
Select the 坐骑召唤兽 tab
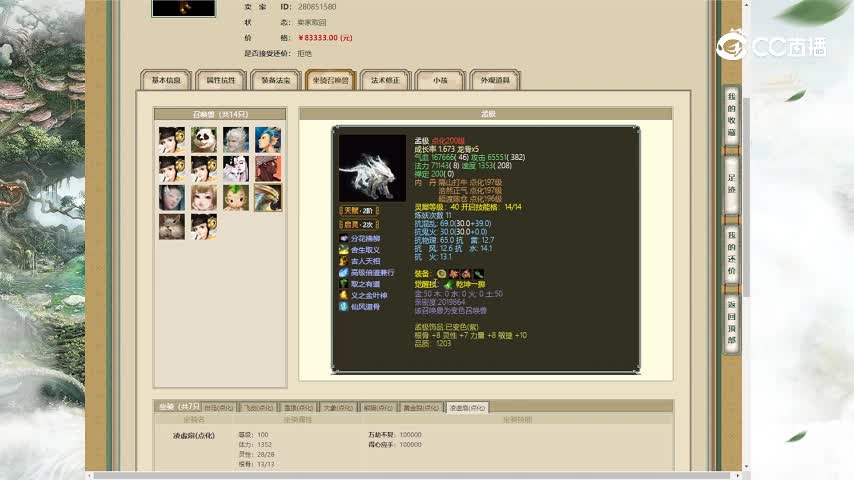point(331,80)
